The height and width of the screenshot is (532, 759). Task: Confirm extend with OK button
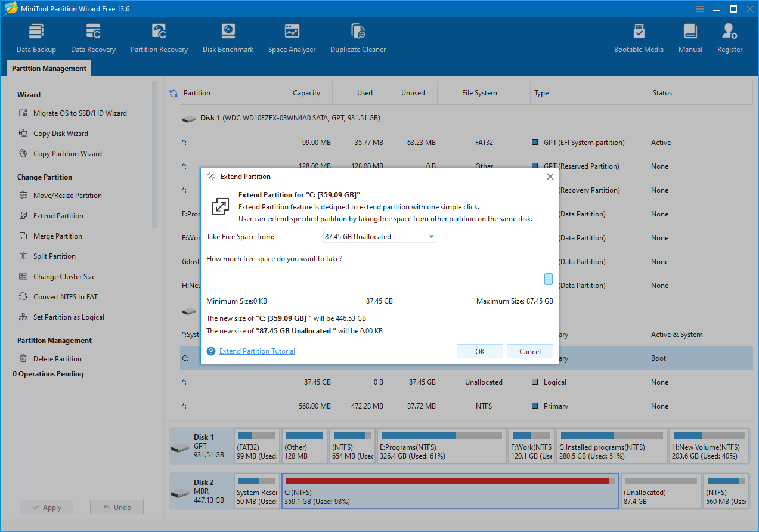[x=480, y=351]
